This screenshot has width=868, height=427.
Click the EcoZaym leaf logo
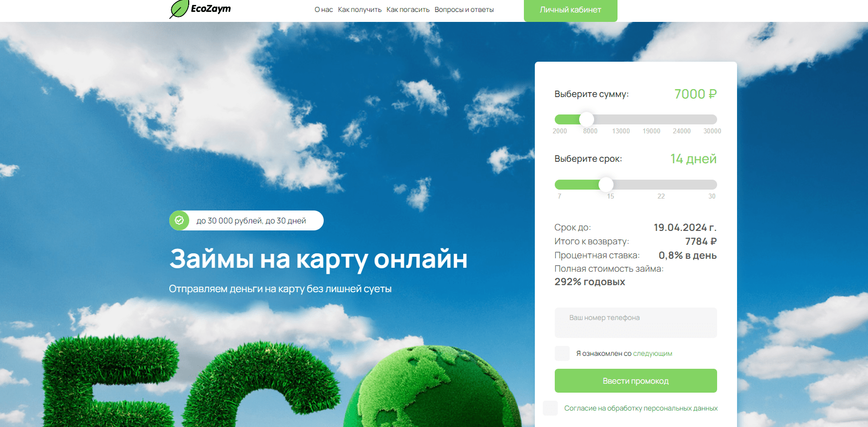coord(200,9)
